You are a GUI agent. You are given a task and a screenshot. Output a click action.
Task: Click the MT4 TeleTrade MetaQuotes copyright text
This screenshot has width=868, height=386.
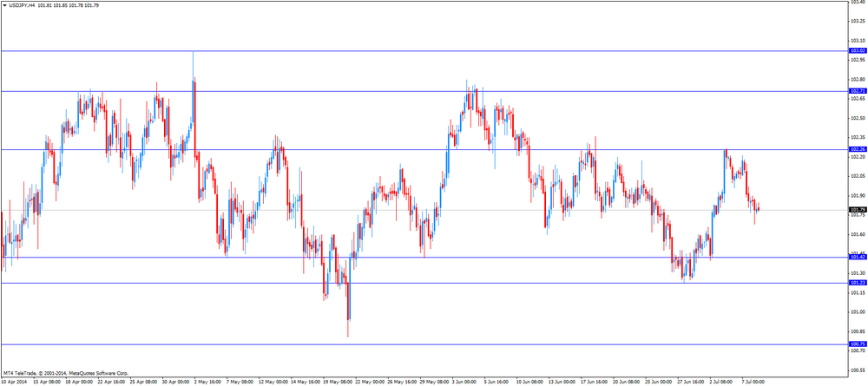65,373
